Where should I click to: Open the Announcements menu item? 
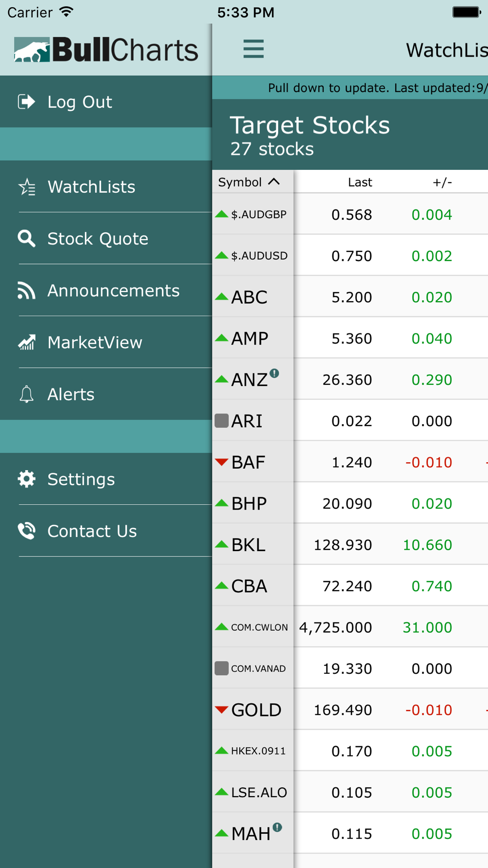pos(113,290)
